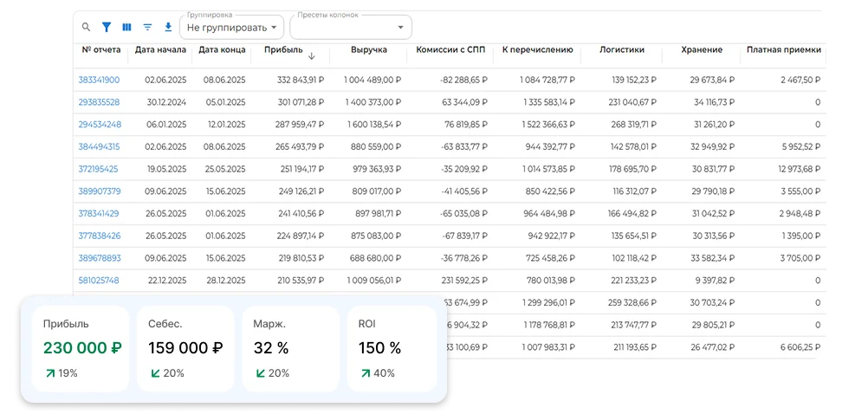Image resolution: width=868 pixels, height=414 pixels.
Task: Select the revenue cell 688 680,00 ₽
Action: click(376, 258)
